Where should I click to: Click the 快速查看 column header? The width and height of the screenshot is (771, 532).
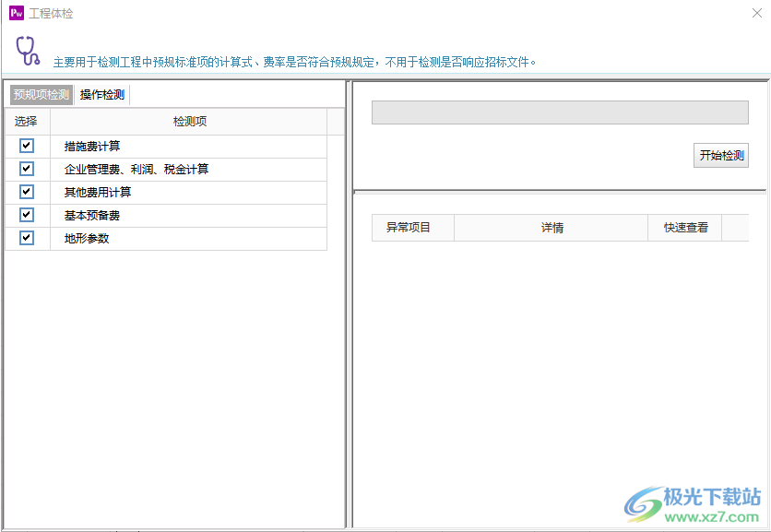click(x=685, y=228)
